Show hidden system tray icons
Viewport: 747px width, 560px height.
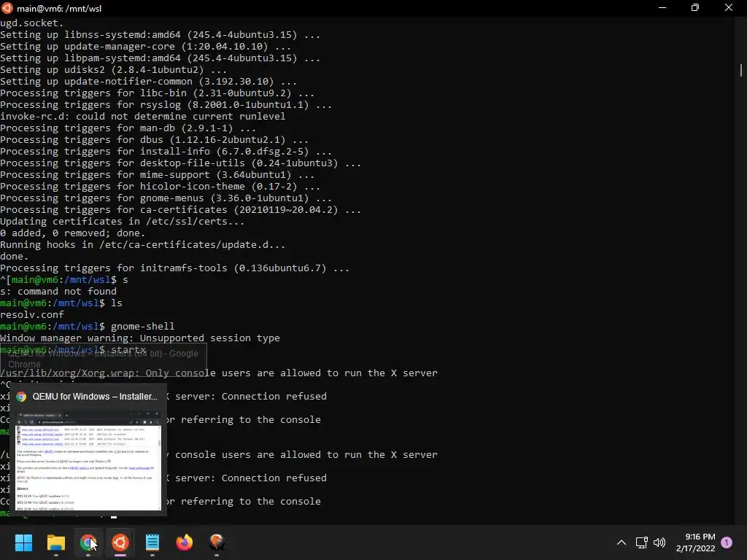[622, 542]
